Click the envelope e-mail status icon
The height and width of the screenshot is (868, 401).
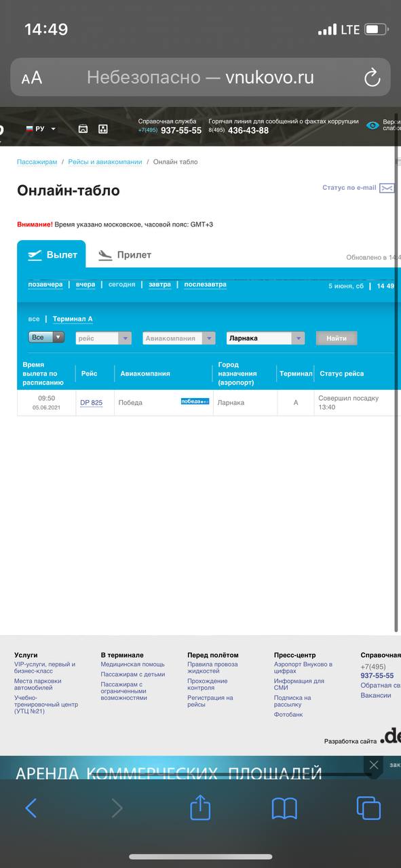tap(387, 189)
